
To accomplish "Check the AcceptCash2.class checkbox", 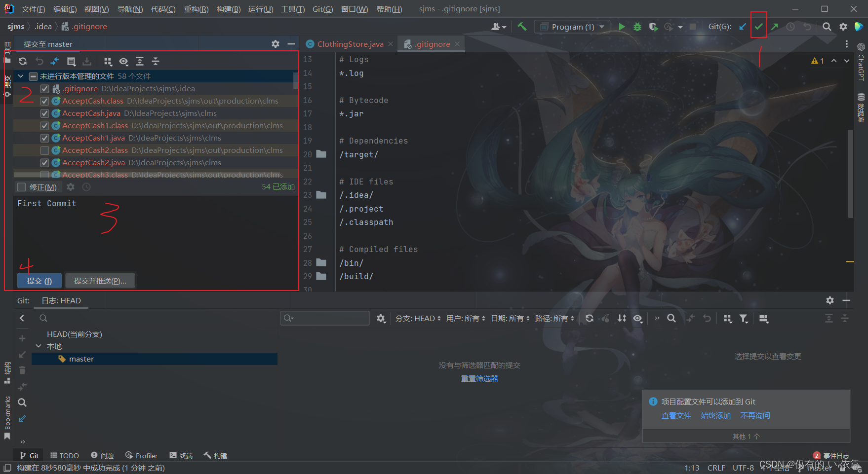I will pyautogui.click(x=44, y=150).
